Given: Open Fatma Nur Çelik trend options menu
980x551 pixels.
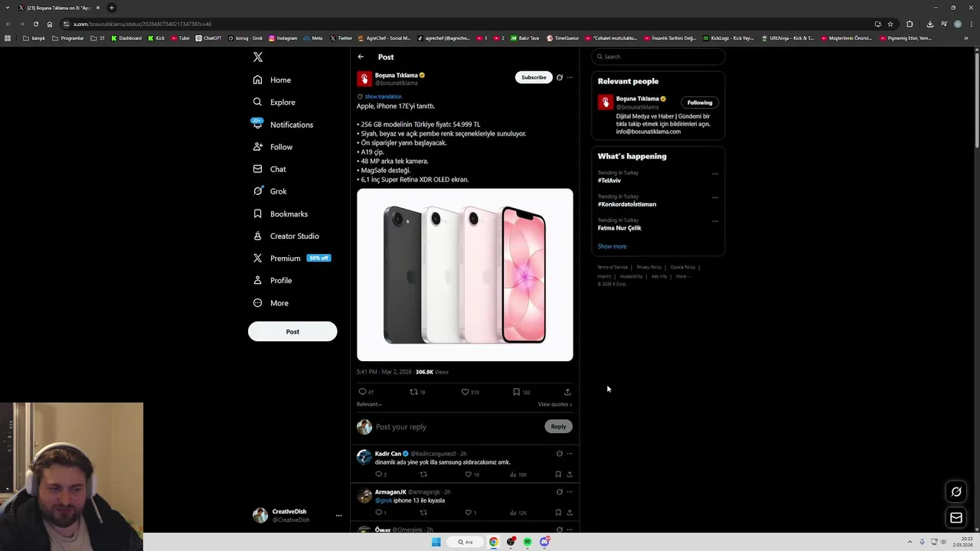Looking at the screenshot, I should (715, 221).
